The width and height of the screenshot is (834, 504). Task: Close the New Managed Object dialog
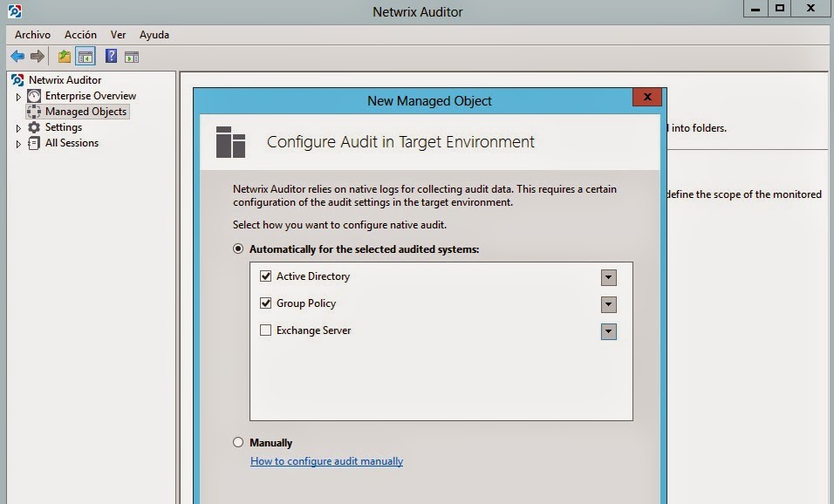[x=646, y=98]
